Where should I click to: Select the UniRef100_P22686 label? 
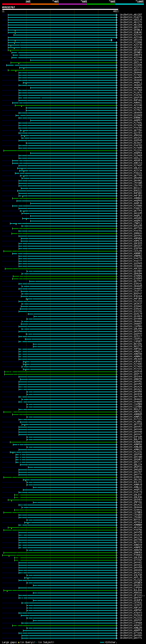click(x=131, y=42)
